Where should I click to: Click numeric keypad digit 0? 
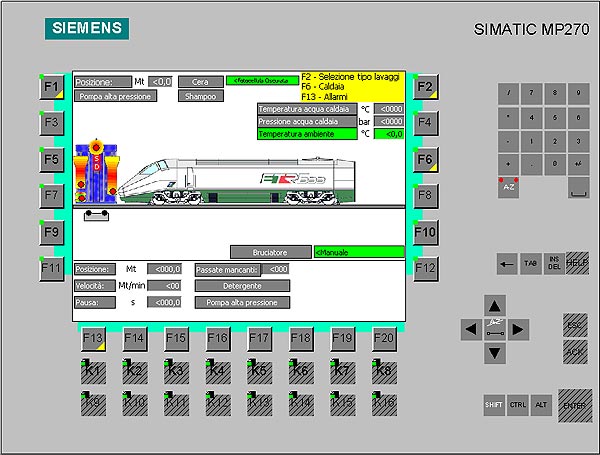coord(555,164)
